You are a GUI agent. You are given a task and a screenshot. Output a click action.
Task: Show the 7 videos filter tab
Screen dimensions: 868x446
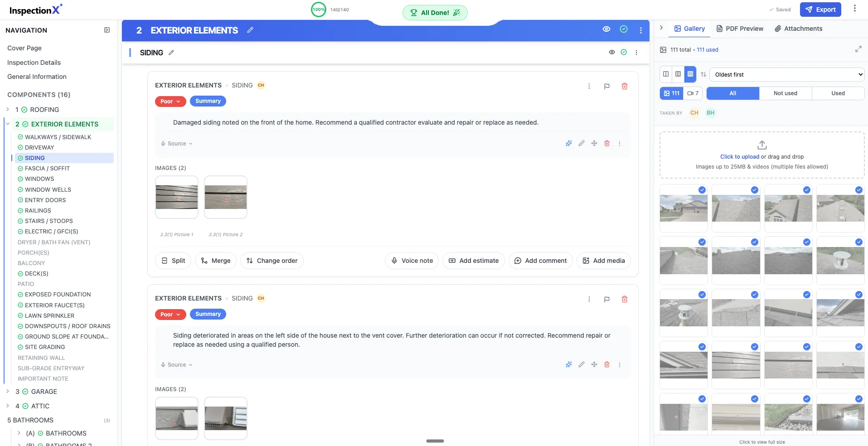(693, 93)
